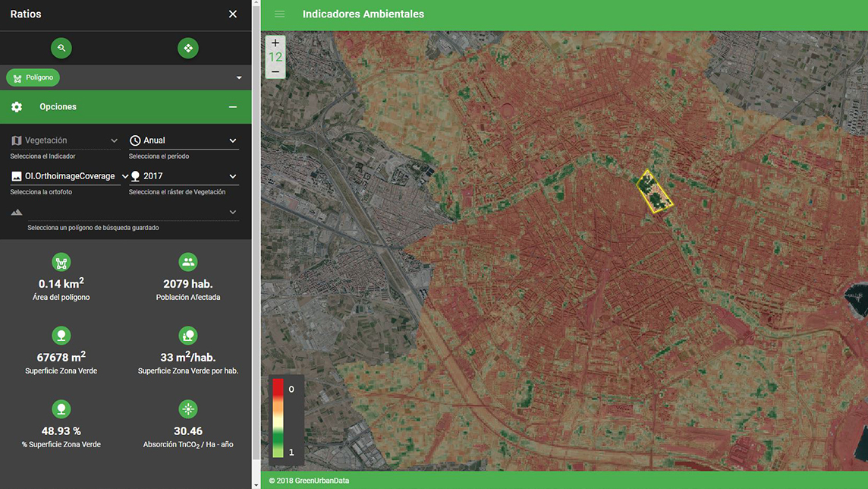
Task: Zoom in the map with plus button
Action: (x=275, y=43)
